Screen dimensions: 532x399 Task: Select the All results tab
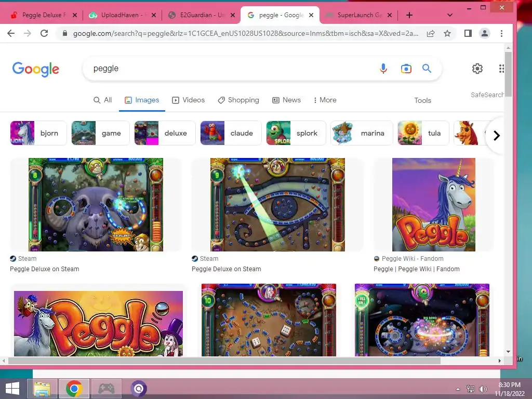click(x=102, y=100)
